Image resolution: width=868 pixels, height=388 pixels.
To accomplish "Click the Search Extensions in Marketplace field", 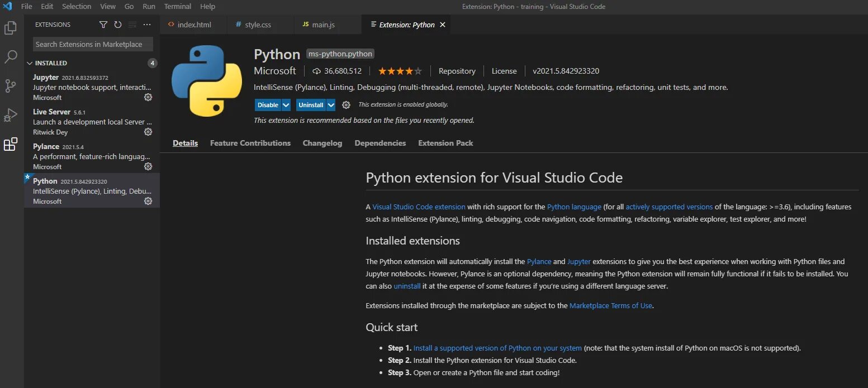I will coord(92,44).
